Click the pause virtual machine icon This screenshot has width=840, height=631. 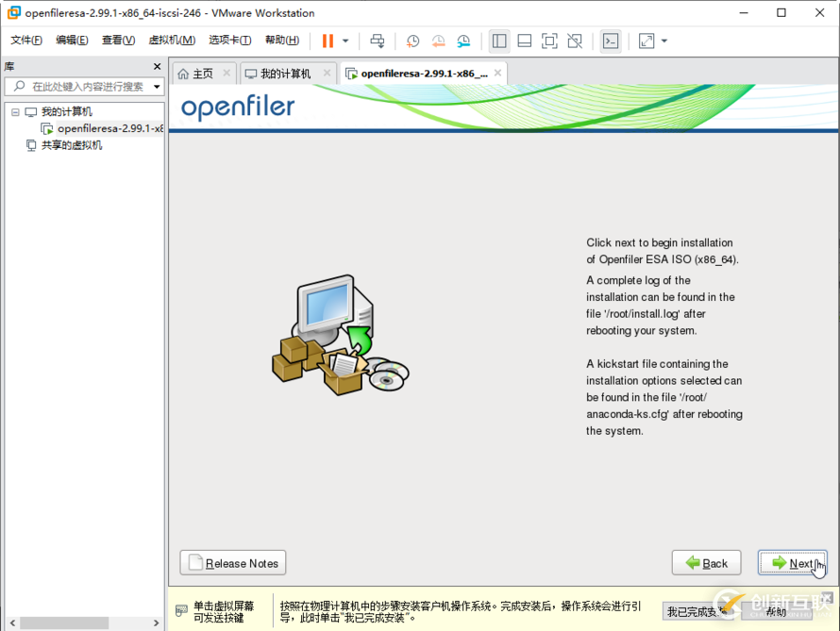point(328,41)
